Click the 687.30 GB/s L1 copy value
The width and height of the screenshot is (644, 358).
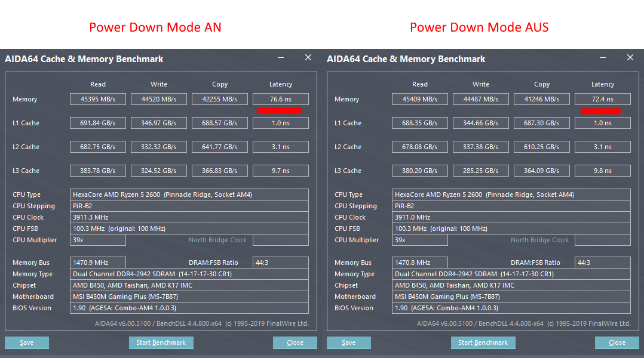point(542,123)
